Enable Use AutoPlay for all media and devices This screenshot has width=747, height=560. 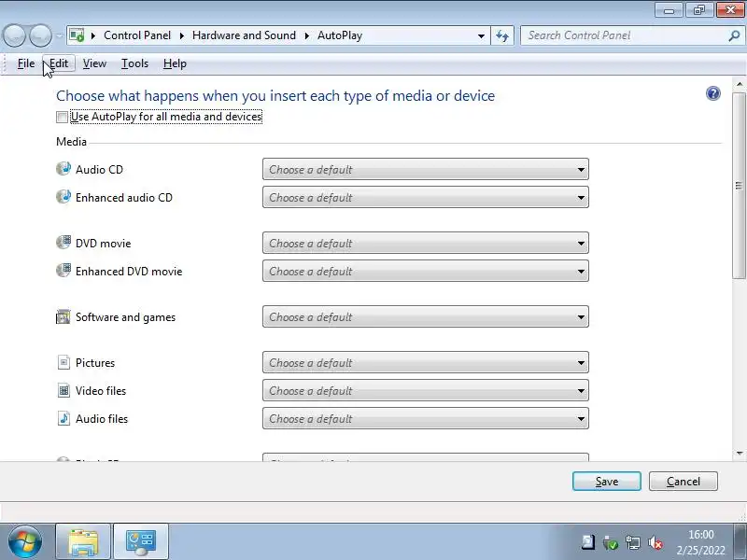pos(63,118)
